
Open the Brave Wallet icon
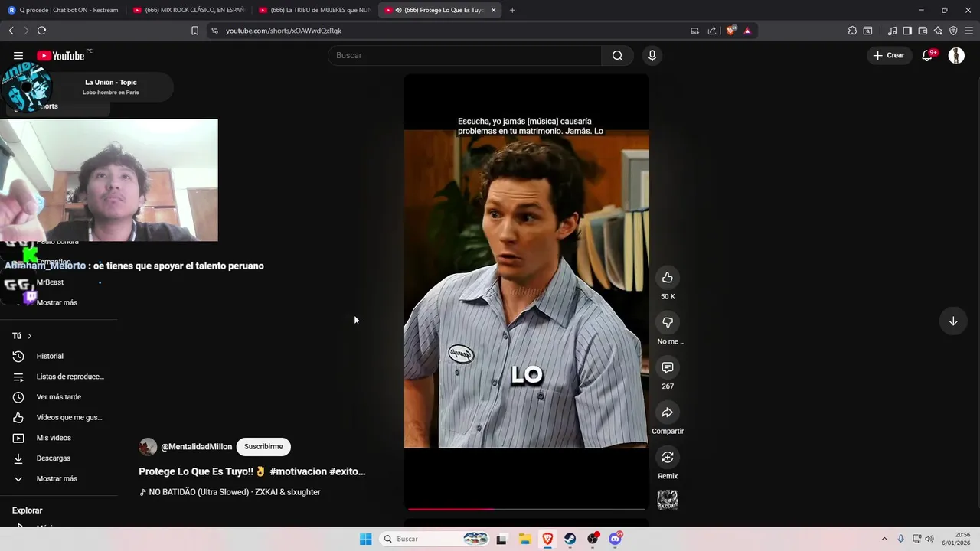[923, 31]
